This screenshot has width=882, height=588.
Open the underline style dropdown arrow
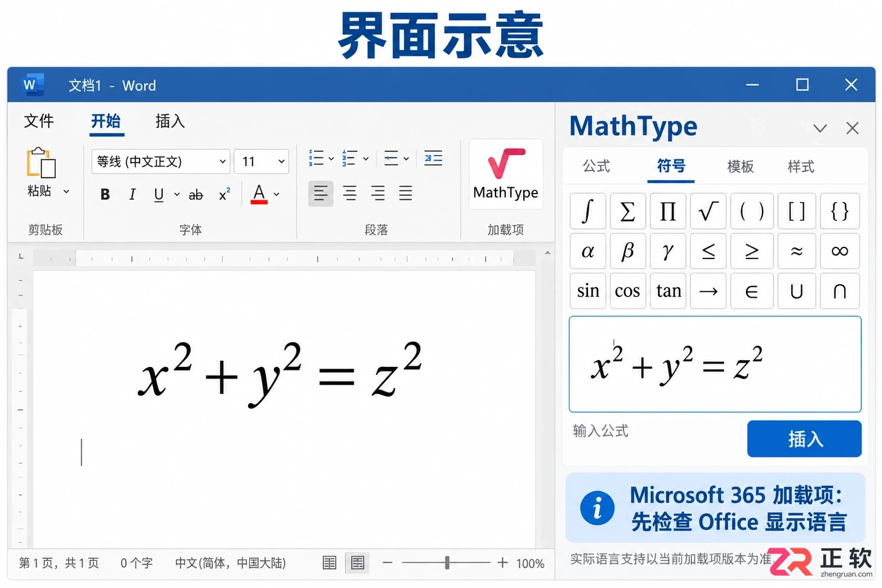click(176, 195)
